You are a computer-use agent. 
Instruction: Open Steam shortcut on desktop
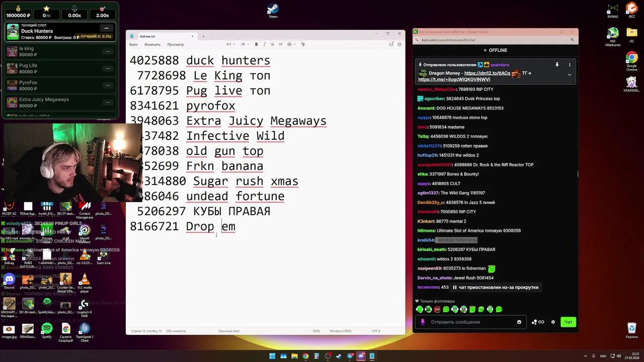273,11
